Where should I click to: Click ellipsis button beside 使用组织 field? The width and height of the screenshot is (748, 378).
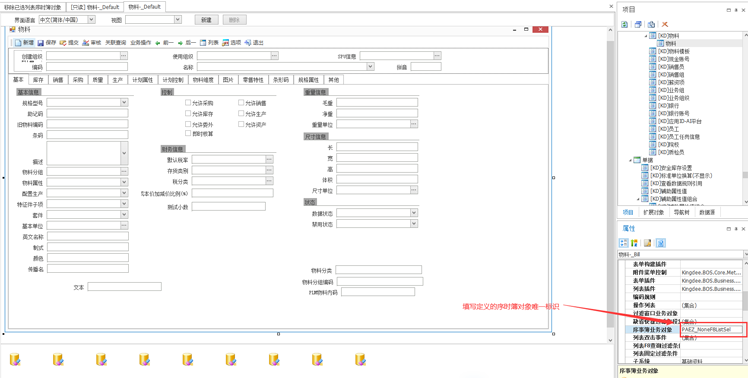tap(274, 56)
